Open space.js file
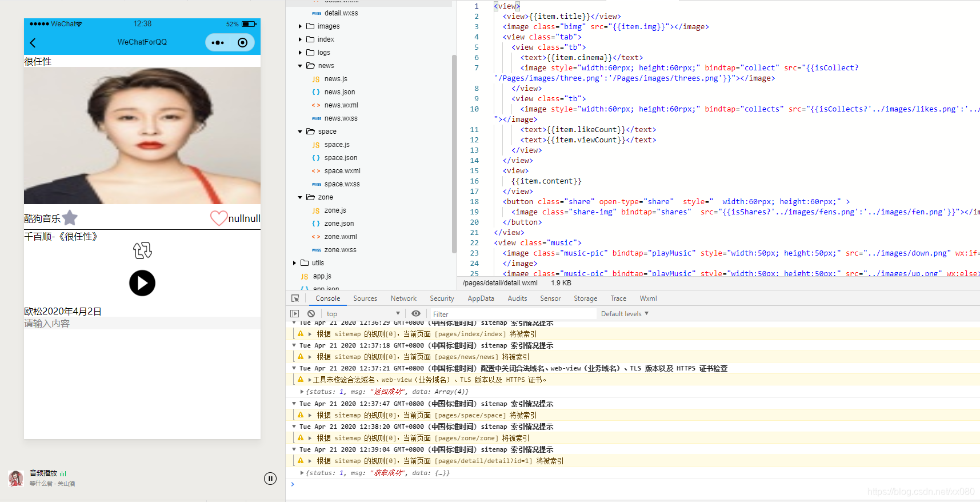This screenshot has height=502, width=980. 337,145
